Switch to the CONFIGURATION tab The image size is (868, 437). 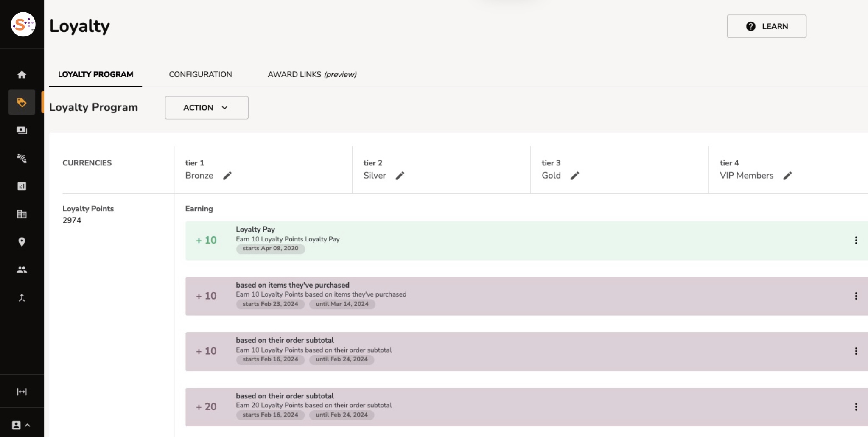click(x=200, y=74)
